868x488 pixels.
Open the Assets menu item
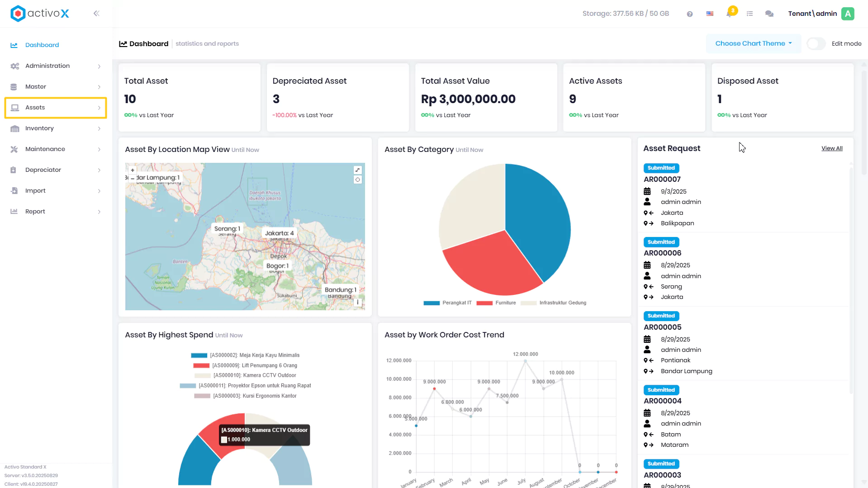coord(56,108)
